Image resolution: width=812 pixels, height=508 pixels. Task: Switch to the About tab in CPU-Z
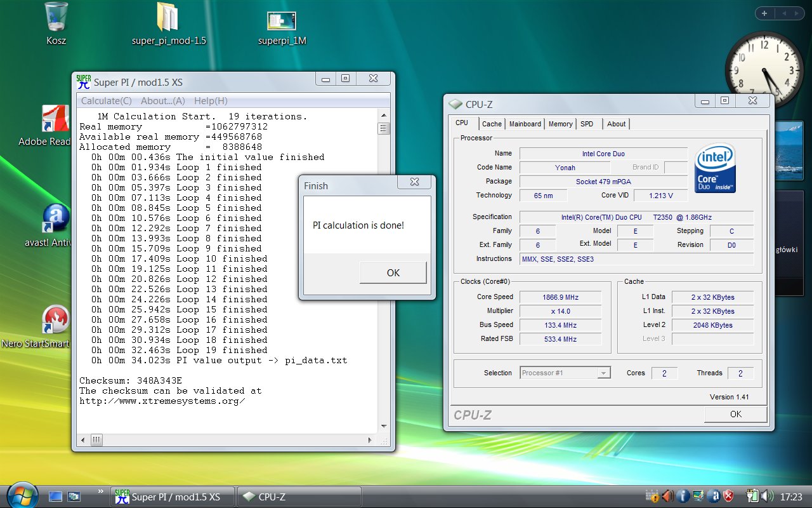[616, 124]
